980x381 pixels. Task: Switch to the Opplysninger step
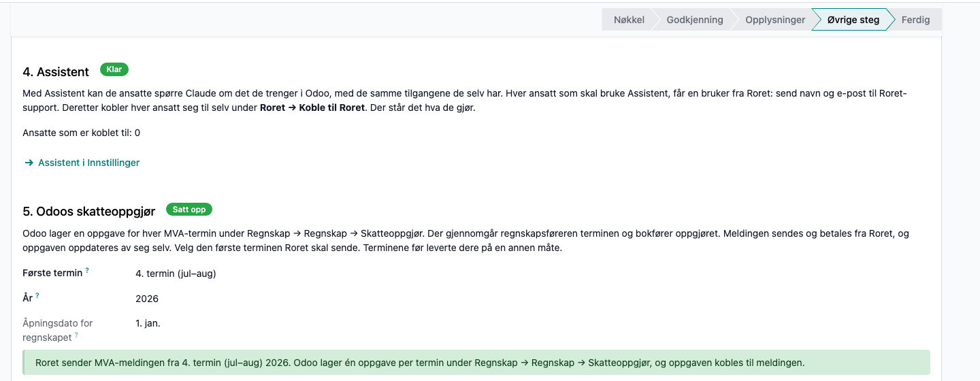point(775,20)
